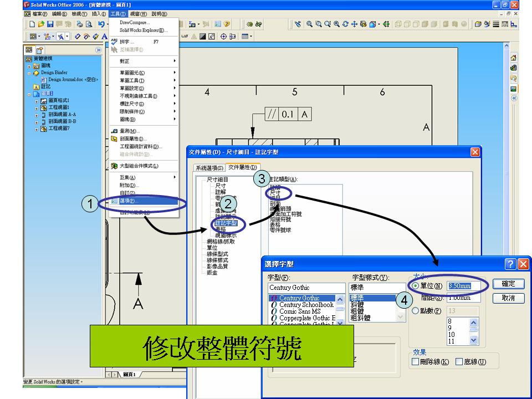Open the undo dropdown arrow

point(106,24)
